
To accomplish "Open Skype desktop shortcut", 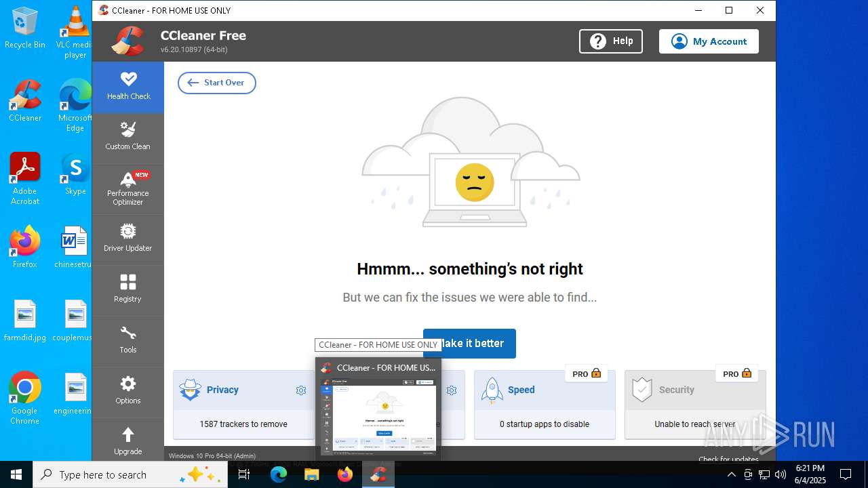I will [75, 174].
